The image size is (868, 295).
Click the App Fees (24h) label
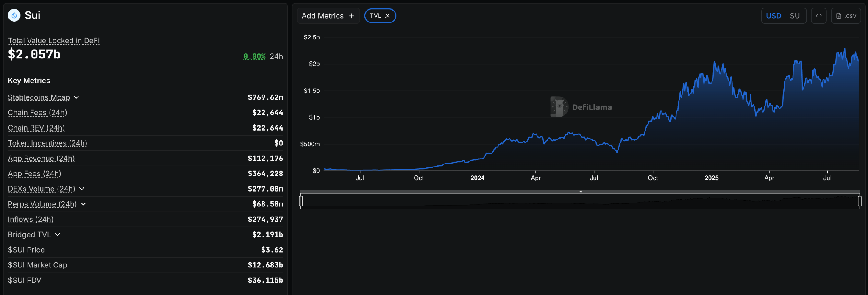click(35, 174)
